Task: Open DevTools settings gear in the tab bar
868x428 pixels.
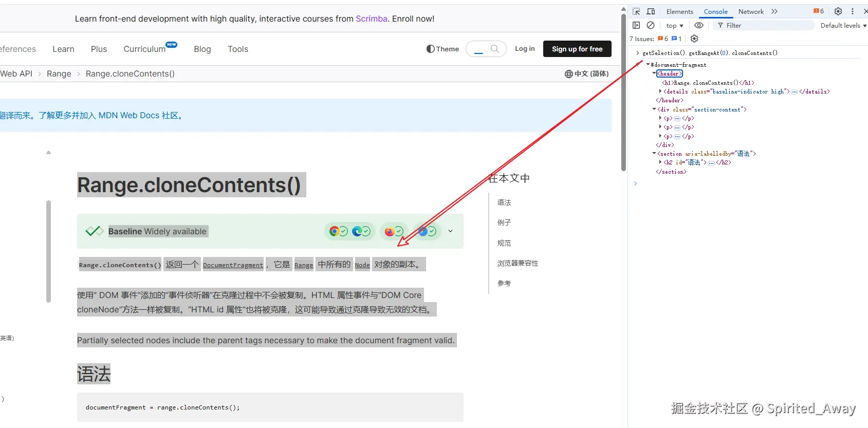Action: 838,11
